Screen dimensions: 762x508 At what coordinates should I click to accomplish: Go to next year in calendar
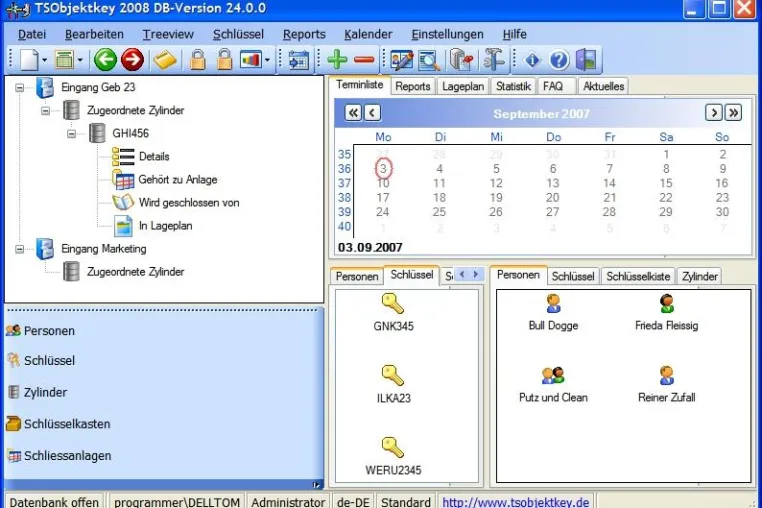pyautogui.click(x=733, y=113)
